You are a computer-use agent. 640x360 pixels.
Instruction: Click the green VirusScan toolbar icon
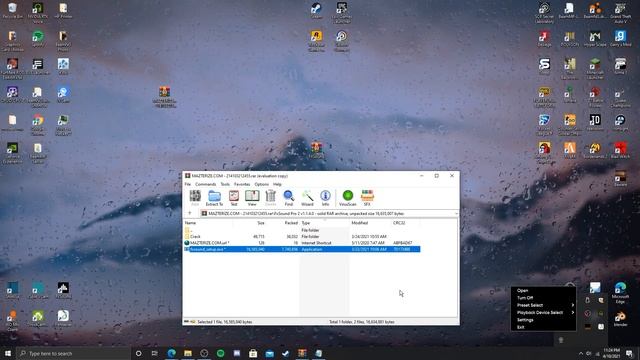[348, 198]
